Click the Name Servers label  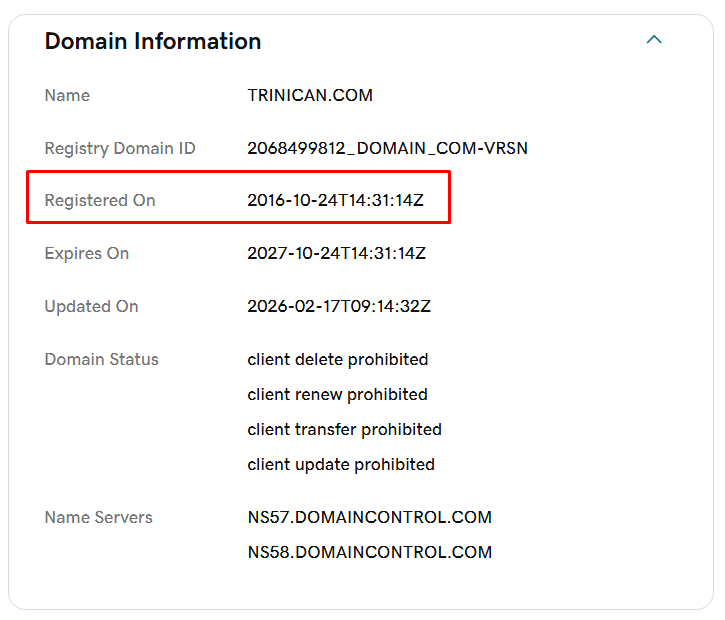[98, 518]
